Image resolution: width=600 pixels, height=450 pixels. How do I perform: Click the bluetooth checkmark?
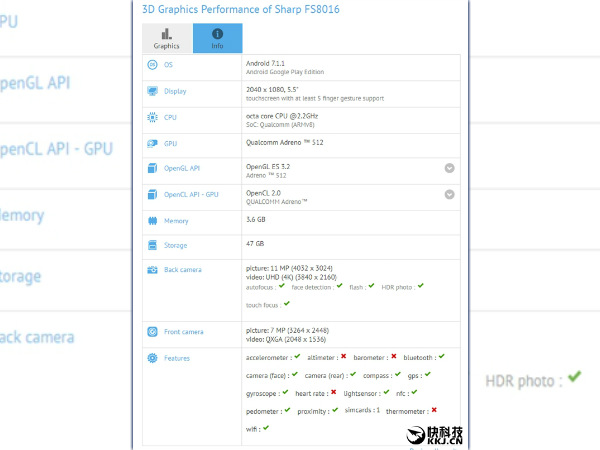coord(442,356)
